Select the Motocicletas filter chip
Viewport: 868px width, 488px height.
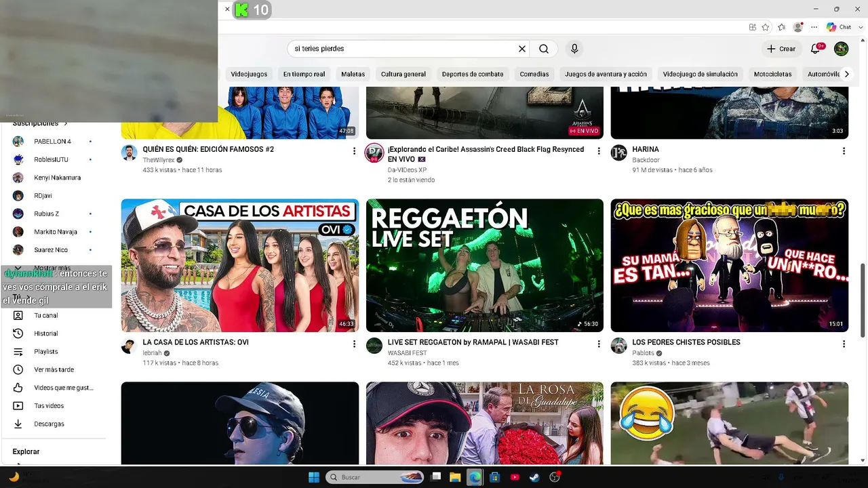773,74
